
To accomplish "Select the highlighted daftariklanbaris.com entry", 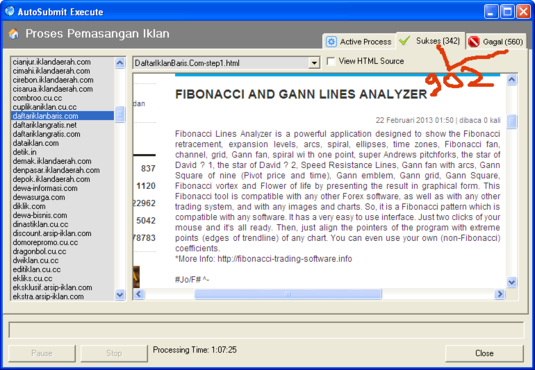I will tap(62, 116).
